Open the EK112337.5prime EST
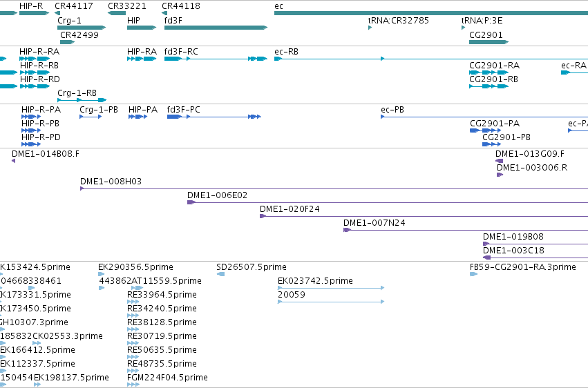The image size is (588, 388). pyautogui.click(x=3, y=371)
